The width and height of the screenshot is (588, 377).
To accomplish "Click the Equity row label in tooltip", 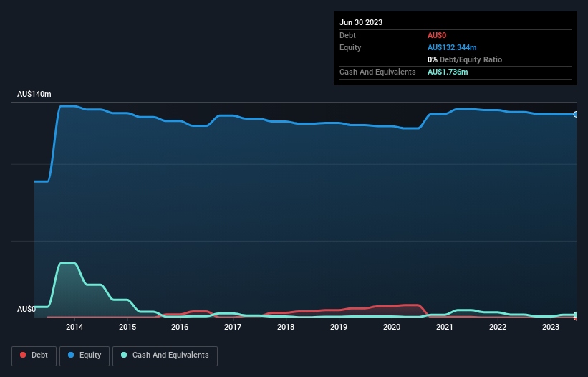I will click(350, 47).
